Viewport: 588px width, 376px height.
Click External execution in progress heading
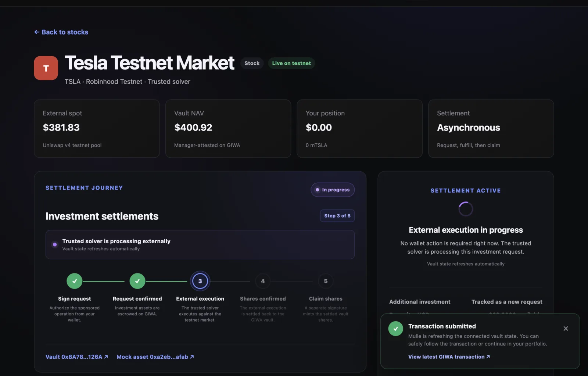click(466, 230)
